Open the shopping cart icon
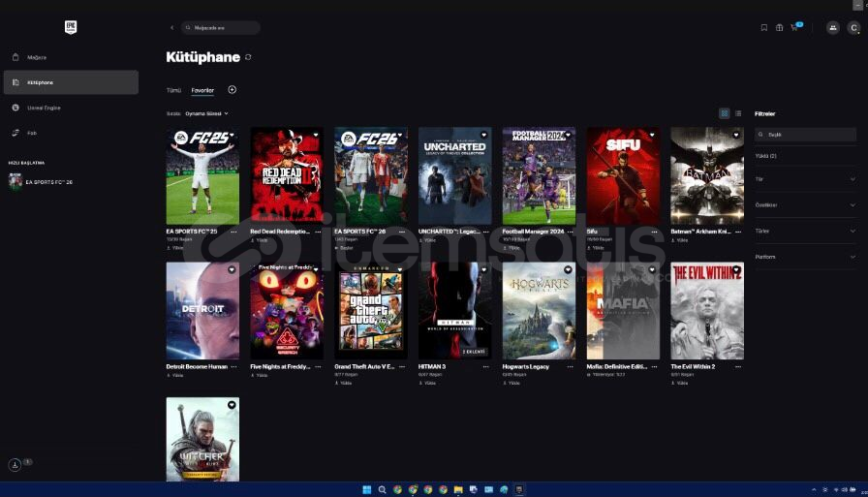Image resolution: width=868 pixels, height=497 pixels. [x=794, y=28]
